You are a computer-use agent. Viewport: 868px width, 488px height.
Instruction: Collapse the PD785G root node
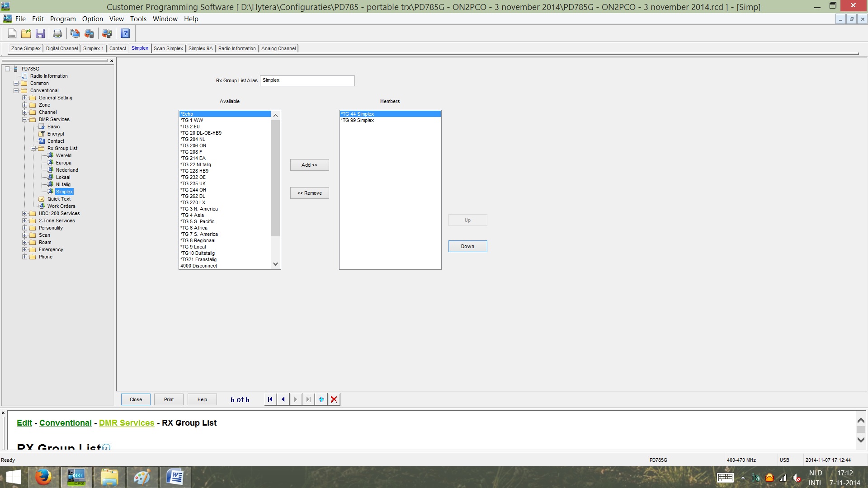pos(8,69)
